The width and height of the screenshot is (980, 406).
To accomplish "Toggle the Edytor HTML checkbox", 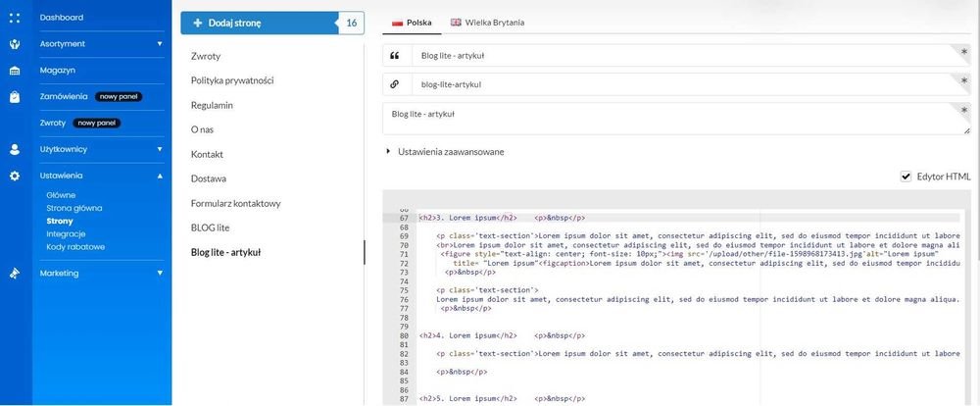I will pyautogui.click(x=906, y=177).
